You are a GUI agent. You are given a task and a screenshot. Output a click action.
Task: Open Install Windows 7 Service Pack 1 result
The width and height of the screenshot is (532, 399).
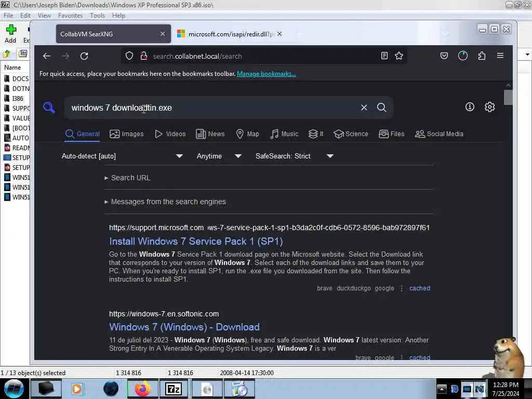[x=196, y=241]
